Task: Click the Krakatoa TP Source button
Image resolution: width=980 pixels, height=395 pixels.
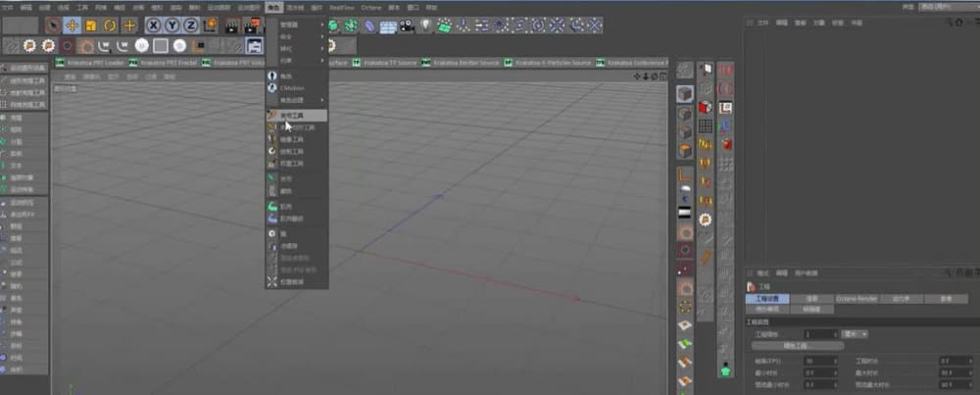Action: (385, 63)
